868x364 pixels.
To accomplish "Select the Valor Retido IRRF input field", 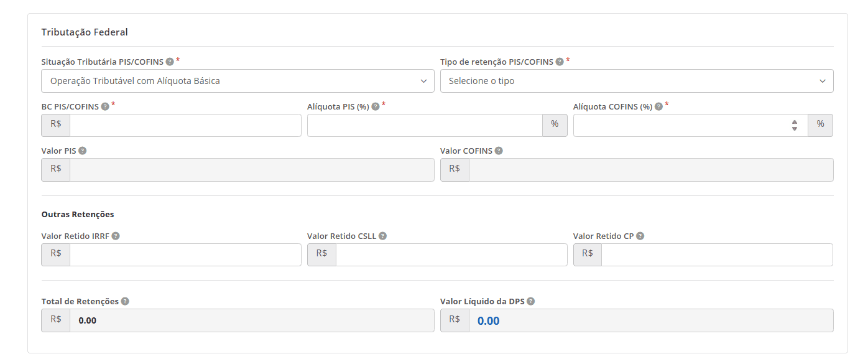I will coord(185,254).
